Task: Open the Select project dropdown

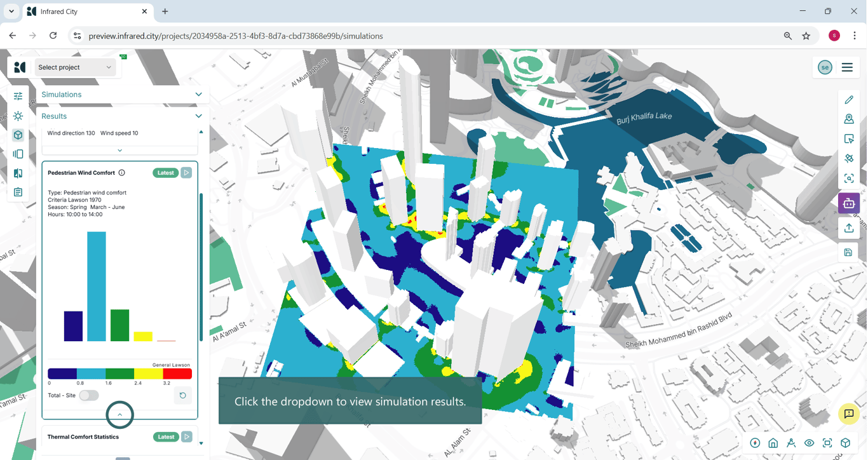Action: [x=75, y=67]
